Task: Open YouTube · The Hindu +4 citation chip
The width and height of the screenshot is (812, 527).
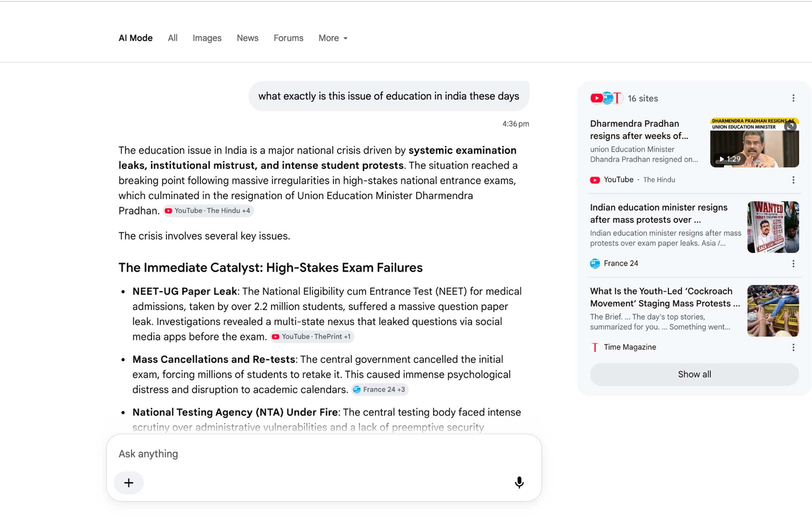Action: (209, 211)
